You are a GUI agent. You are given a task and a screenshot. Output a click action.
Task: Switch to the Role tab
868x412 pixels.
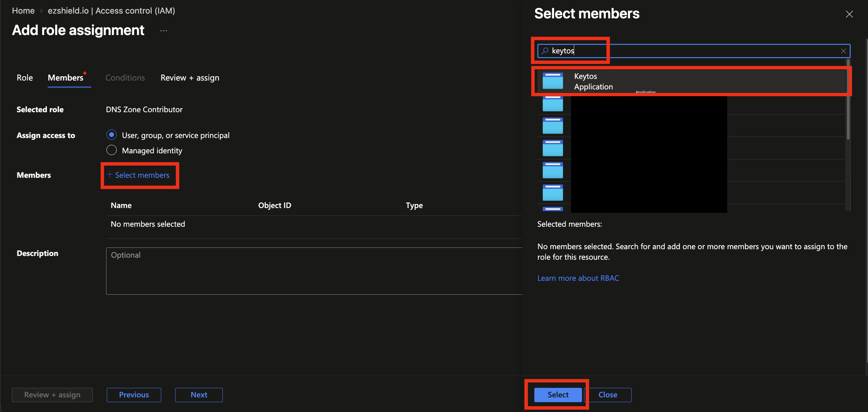(25, 78)
